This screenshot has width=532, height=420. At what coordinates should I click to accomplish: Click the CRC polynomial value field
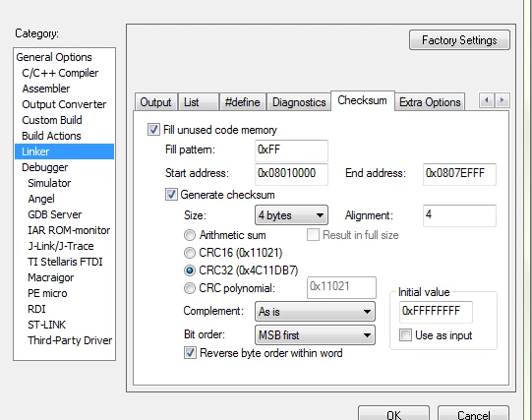[341, 287]
